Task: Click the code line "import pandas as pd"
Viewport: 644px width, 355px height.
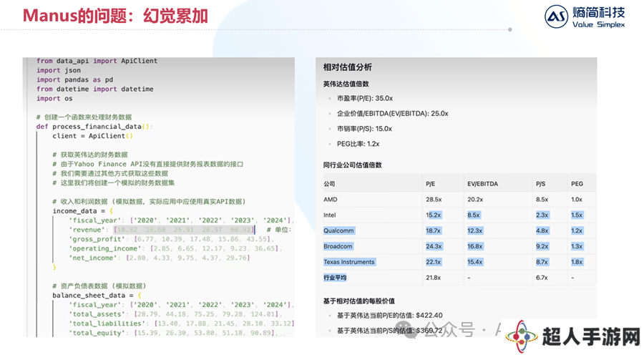Action: [x=74, y=79]
